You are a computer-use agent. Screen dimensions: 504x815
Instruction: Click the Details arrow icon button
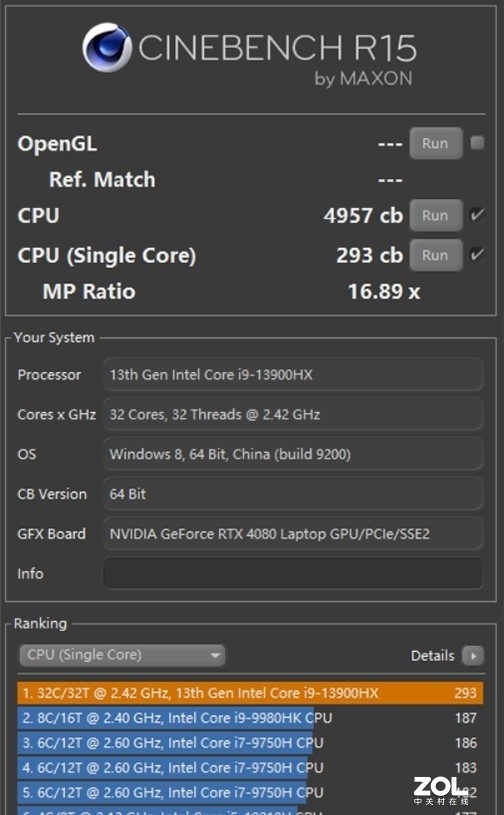pos(473,655)
